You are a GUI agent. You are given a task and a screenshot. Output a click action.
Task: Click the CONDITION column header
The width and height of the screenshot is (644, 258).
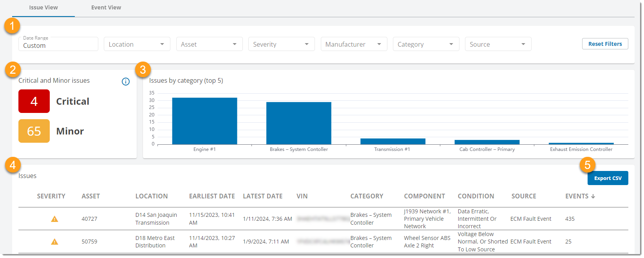tap(476, 196)
